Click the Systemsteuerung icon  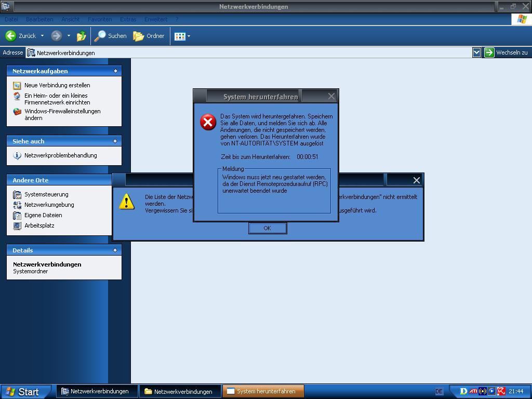click(x=17, y=195)
